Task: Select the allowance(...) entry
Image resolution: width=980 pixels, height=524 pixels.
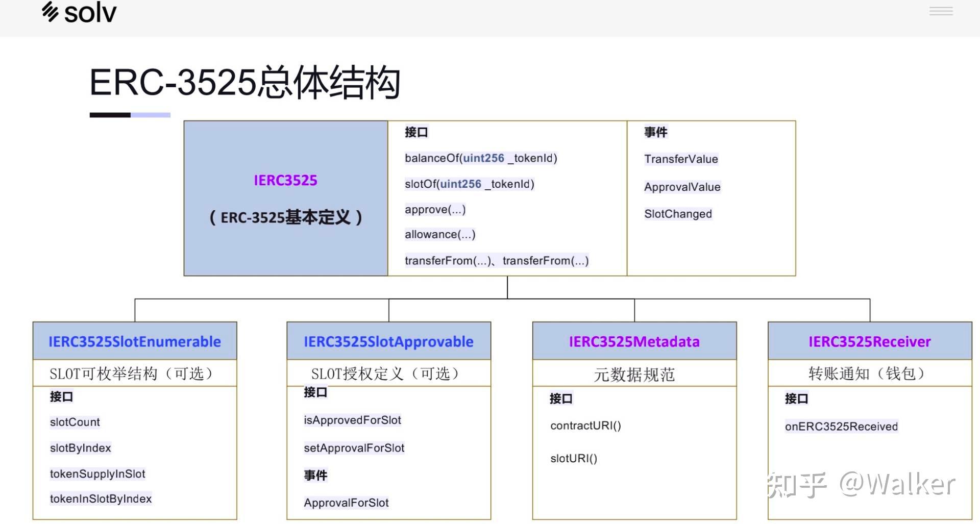Action: (440, 235)
